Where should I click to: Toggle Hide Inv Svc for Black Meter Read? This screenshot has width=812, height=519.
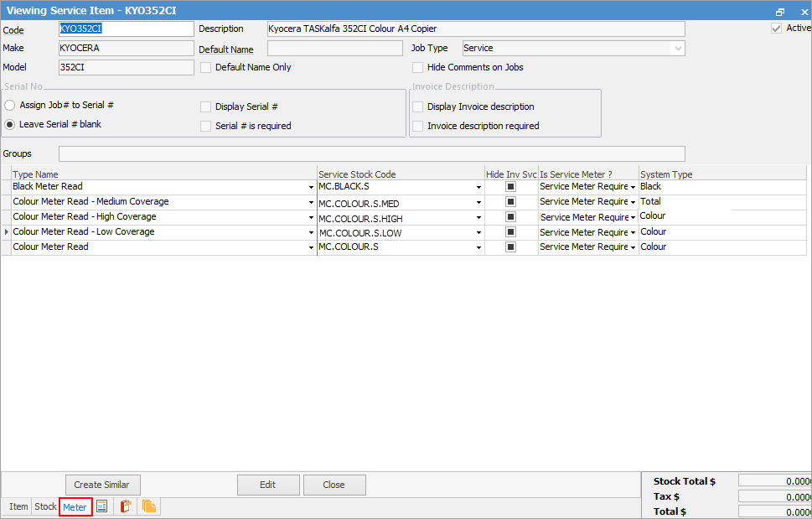click(x=511, y=186)
